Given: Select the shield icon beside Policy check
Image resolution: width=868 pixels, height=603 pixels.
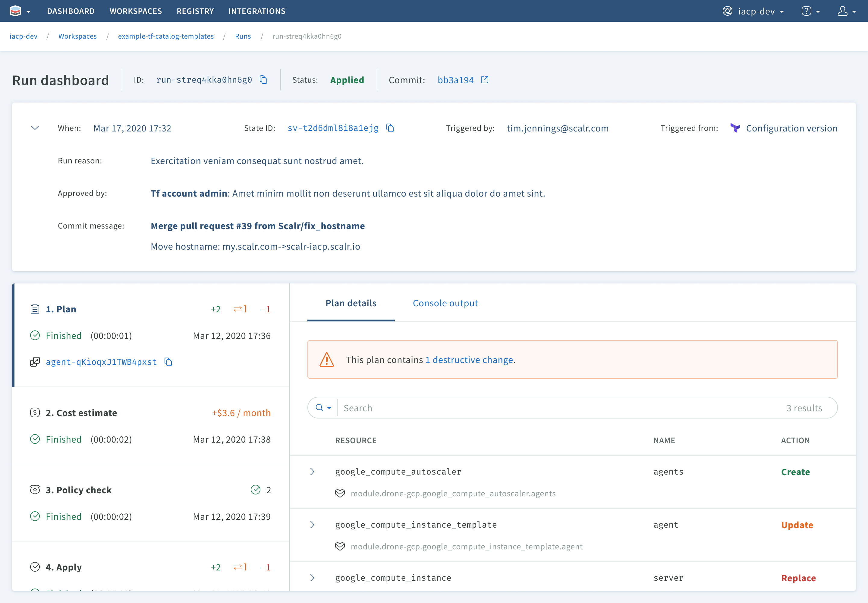Looking at the screenshot, I should coord(35,489).
